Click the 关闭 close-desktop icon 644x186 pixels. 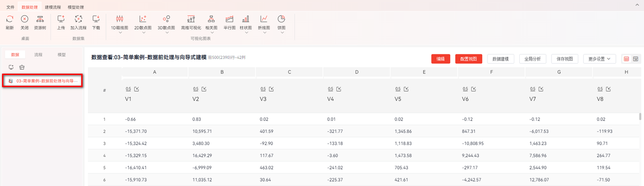pos(25,19)
